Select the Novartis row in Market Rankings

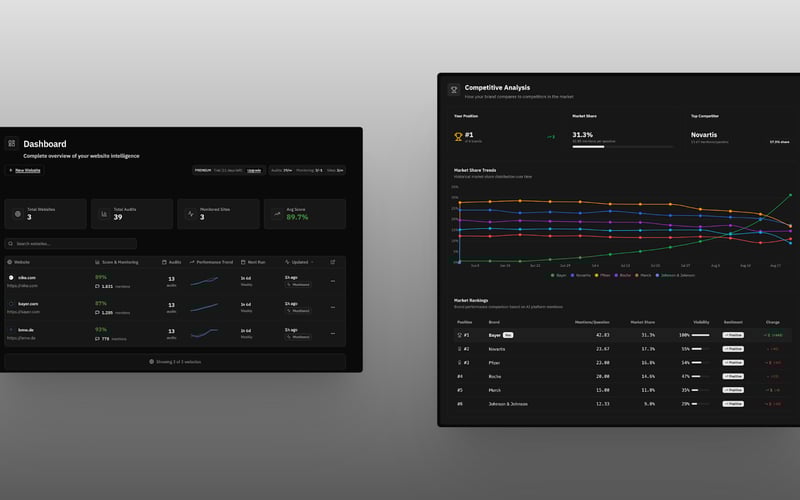tap(622, 349)
